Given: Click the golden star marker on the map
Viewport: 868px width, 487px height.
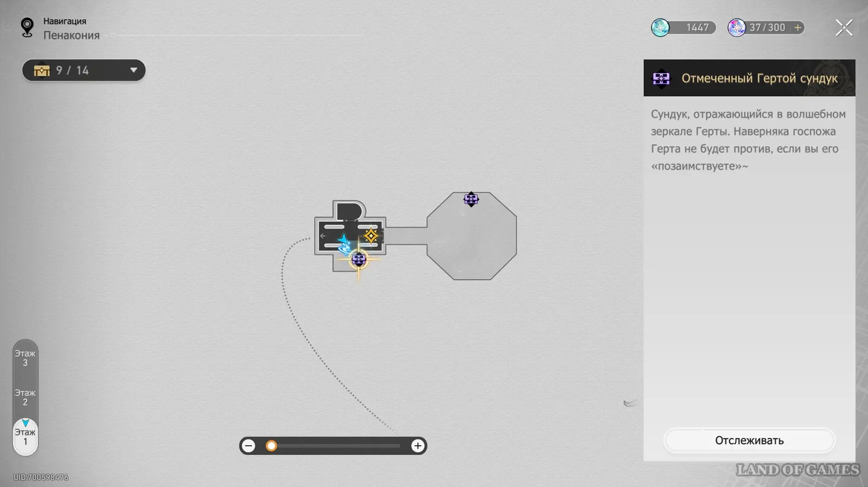Looking at the screenshot, I should tap(371, 235).
